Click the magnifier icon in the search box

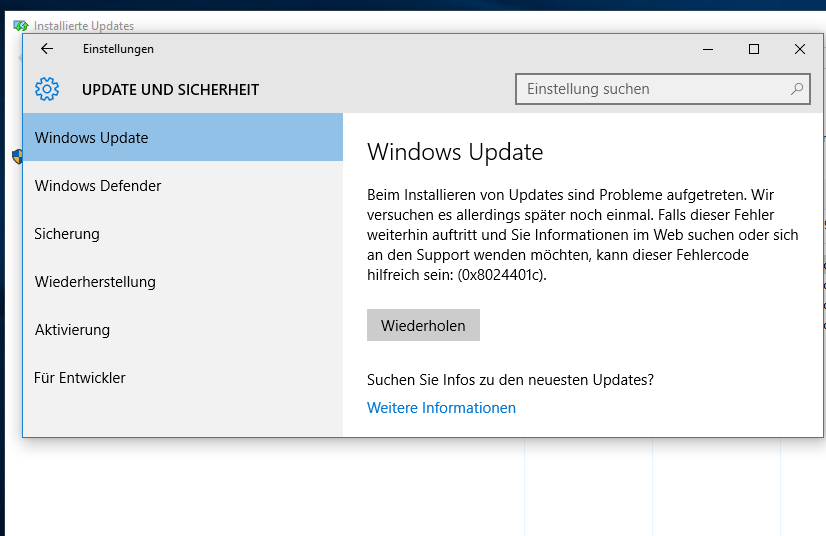796,89
